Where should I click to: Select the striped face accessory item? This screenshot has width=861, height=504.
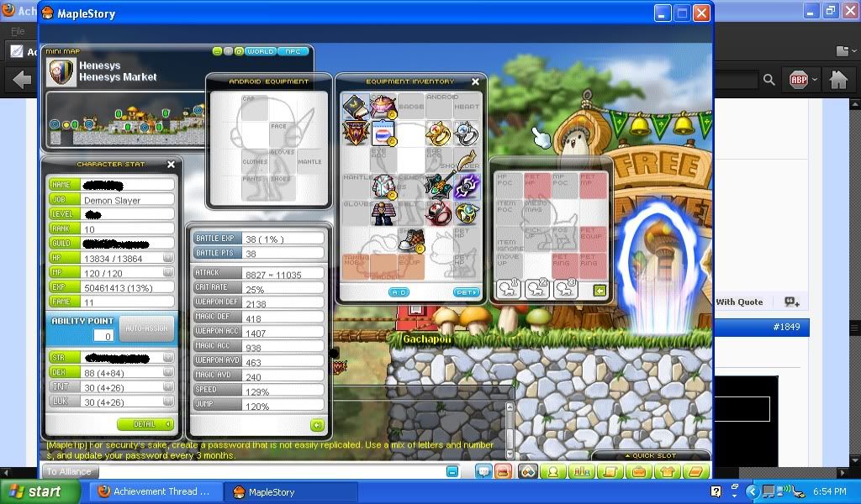tap(383, 134)
